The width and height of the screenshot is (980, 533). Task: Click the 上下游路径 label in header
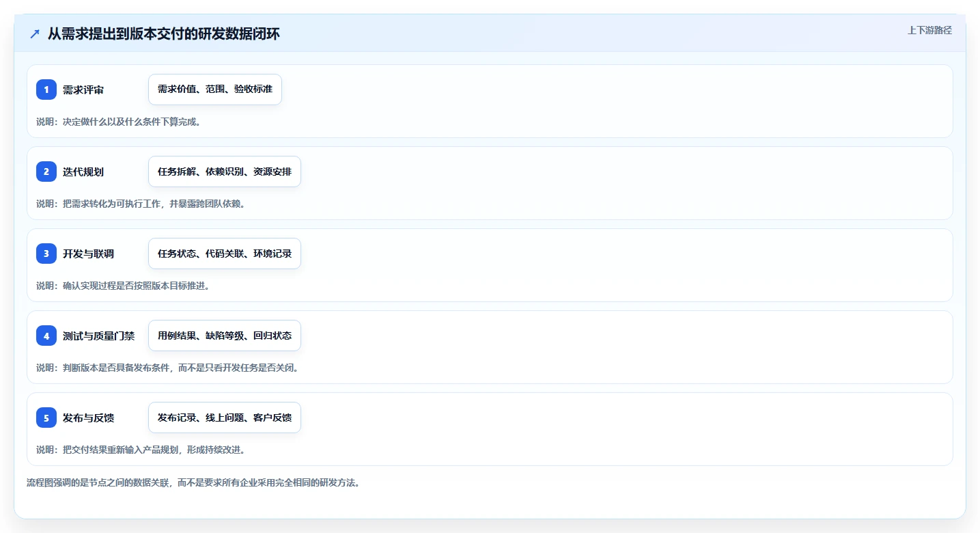pos(929,30)
